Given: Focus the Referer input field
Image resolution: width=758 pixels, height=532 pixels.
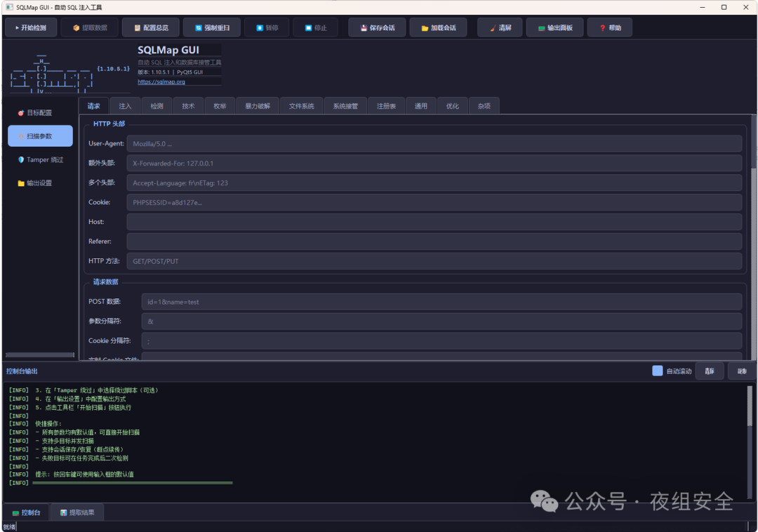Looking at the screenshot, I should [x=434, y=241].
